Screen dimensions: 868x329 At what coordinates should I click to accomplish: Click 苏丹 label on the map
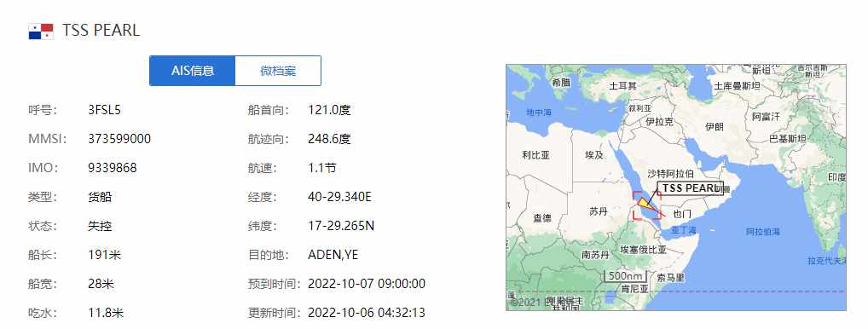tap(599, 211)
